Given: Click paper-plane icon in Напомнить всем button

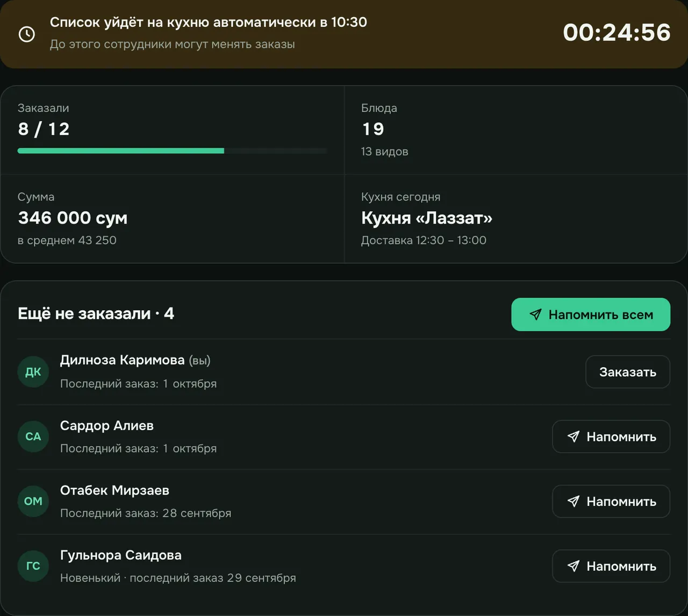Looking at the screenshot, I should click(535, 314).
